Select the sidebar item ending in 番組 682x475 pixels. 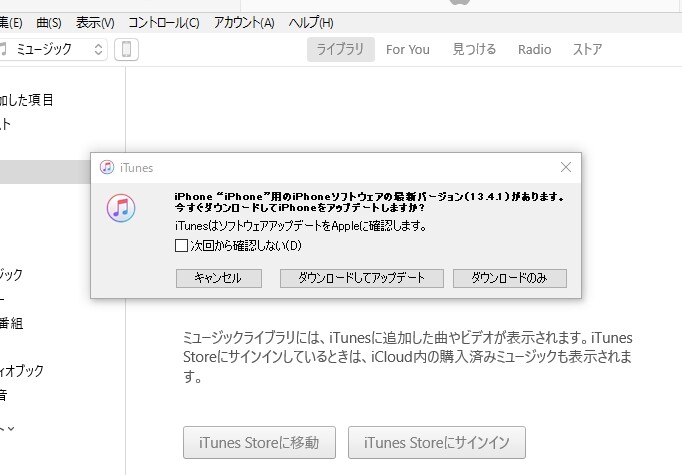click(x=11, y=323)
